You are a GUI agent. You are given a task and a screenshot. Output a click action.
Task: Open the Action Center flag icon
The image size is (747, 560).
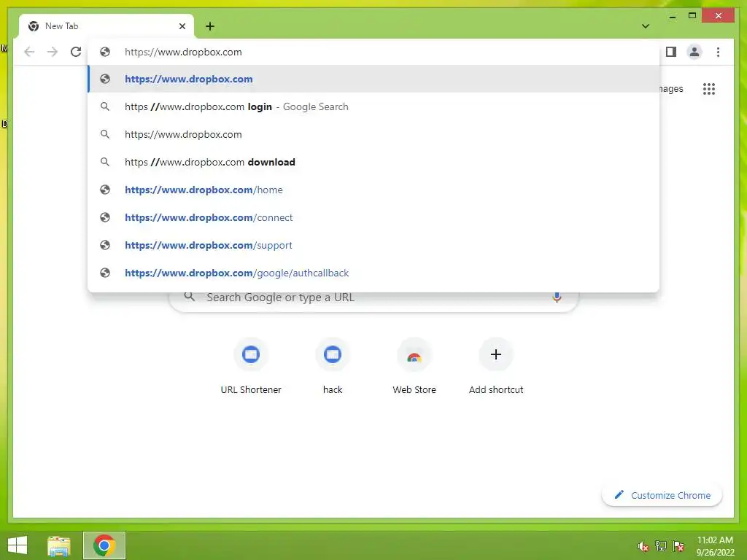point(678,546)
